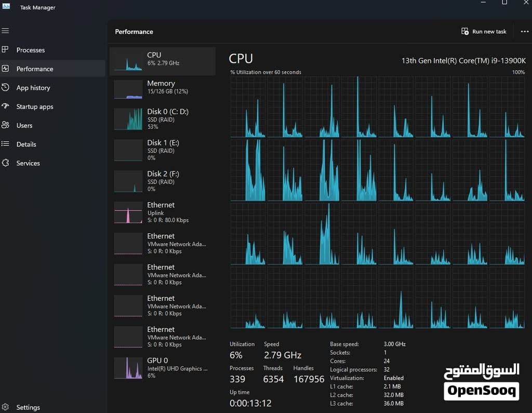
Task: Click the 6354 threads count
Action: click(273, 379)
